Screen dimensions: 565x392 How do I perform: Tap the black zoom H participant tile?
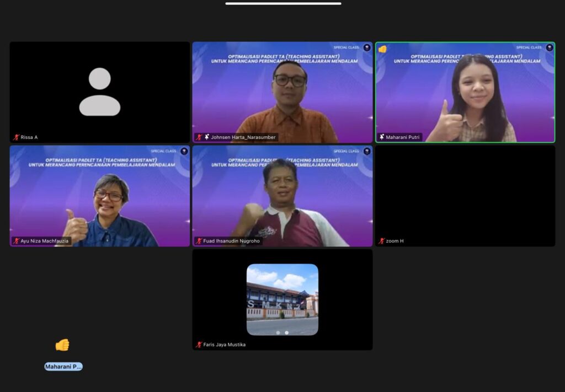tap(465, 196)
